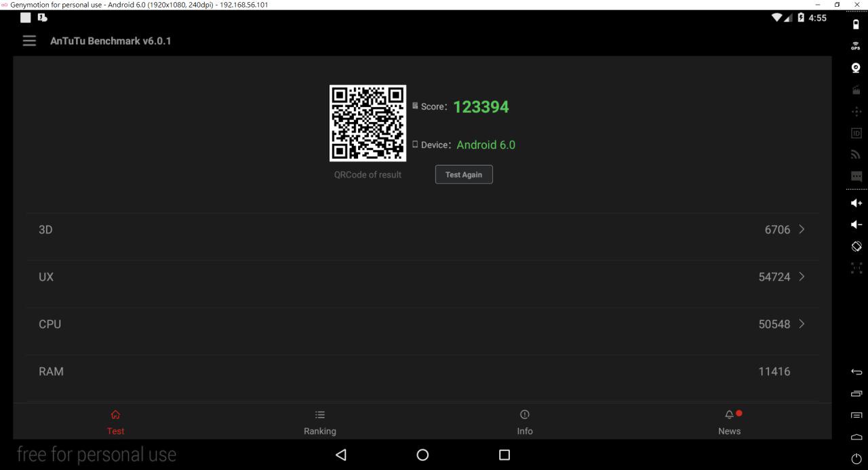Open the Genymotion network widget
Image resolution: width=868 pixels, height=470 pixels.
click(x=856, y=155)
